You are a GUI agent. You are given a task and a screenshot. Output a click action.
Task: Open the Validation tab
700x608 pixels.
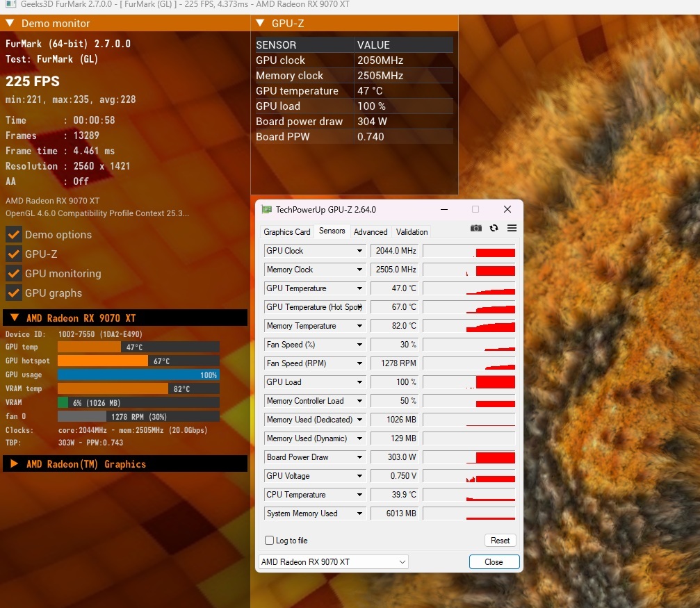[x=412, y=231]
